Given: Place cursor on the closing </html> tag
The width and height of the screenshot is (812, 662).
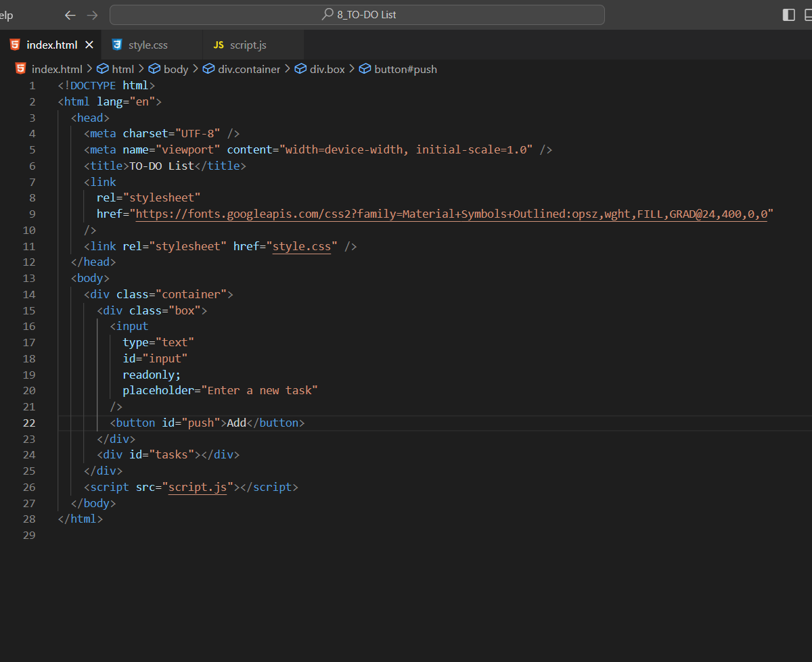Looking at the screenshot, I should click(81, 519).
